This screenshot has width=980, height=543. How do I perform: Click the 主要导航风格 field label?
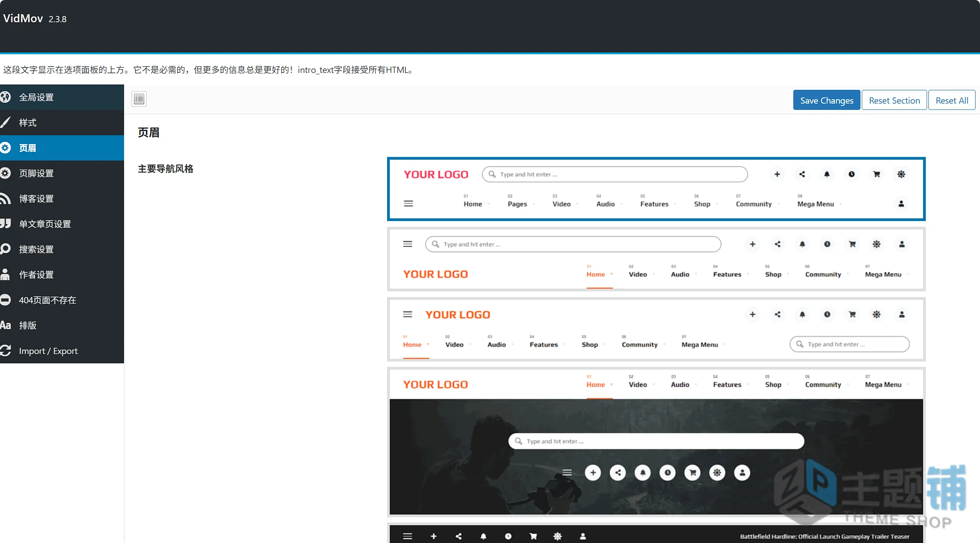tap(165, 169)
